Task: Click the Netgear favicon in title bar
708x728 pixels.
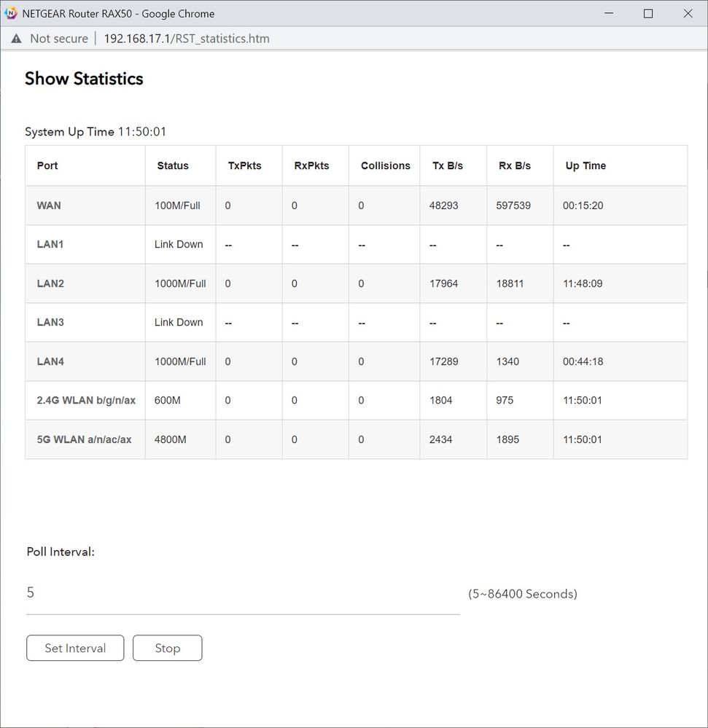Action: (11, 14)
